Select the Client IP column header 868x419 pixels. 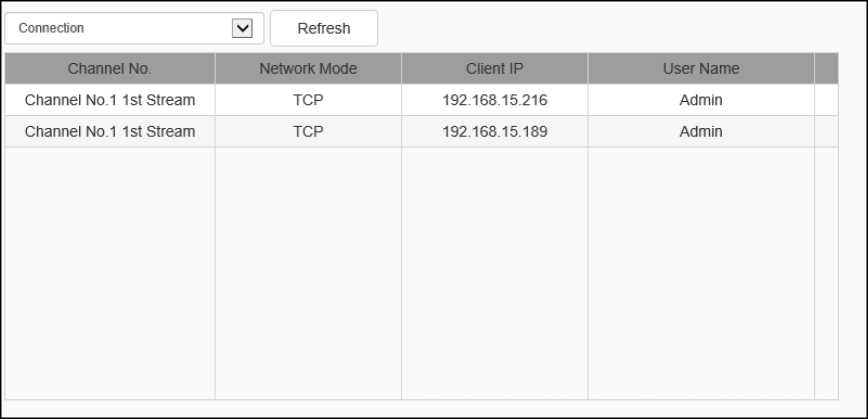click(x=494, y=69)
